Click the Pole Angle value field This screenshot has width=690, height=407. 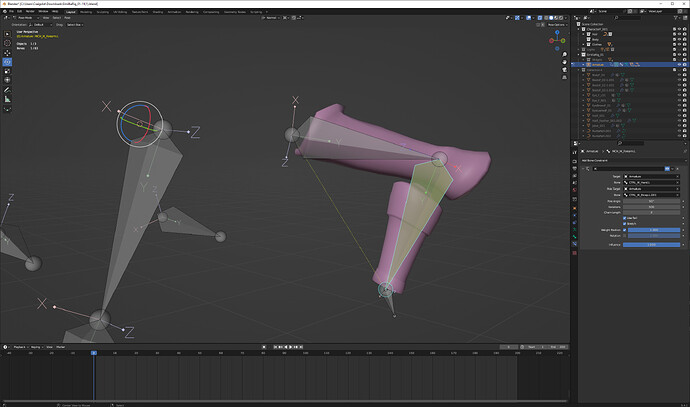[x=652, y=202]
